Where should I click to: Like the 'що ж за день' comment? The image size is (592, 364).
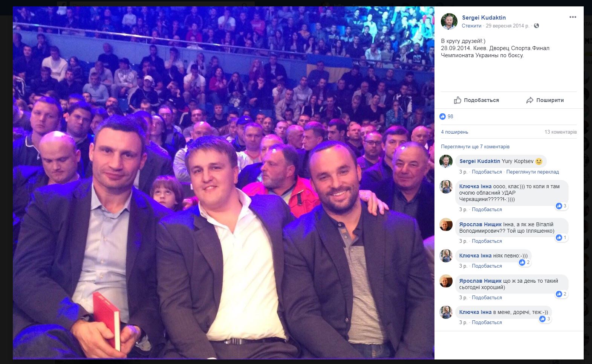point(487,298)
